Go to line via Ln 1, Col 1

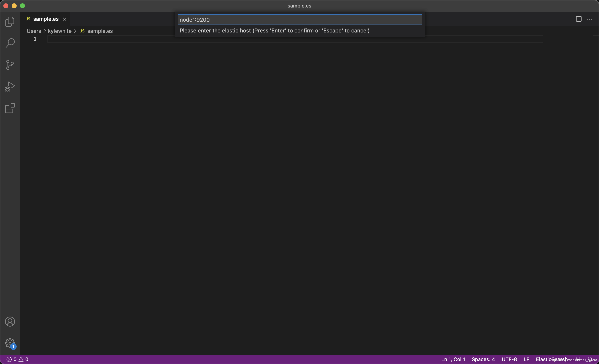(x=453, y=359)
